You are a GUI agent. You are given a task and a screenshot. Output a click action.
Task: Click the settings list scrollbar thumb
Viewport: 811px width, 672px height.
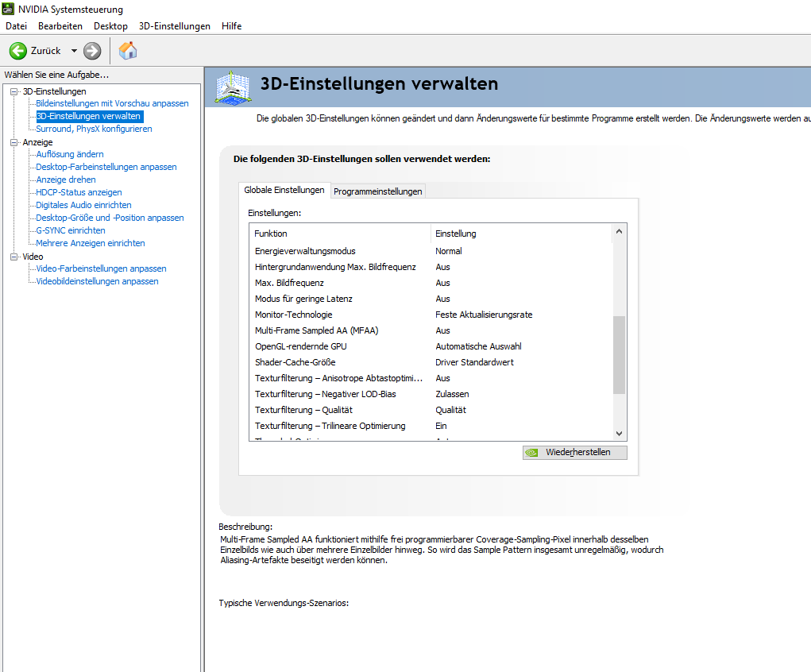pos(619,355)
